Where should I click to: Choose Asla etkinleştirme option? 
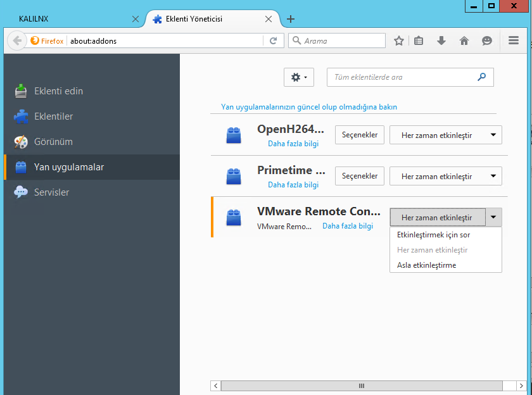click(445, 265)
